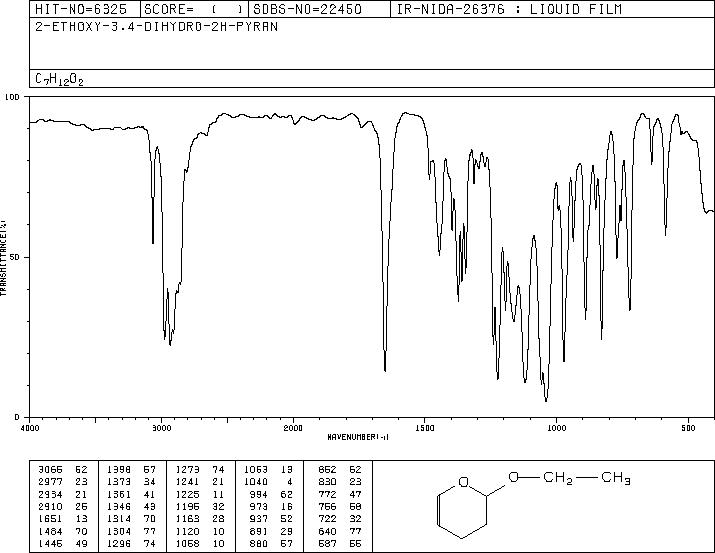The width and height of the screenshot is (715, 553).
Task: Select the 3066 peak entry in table
Action: click(x=62, y=469)
